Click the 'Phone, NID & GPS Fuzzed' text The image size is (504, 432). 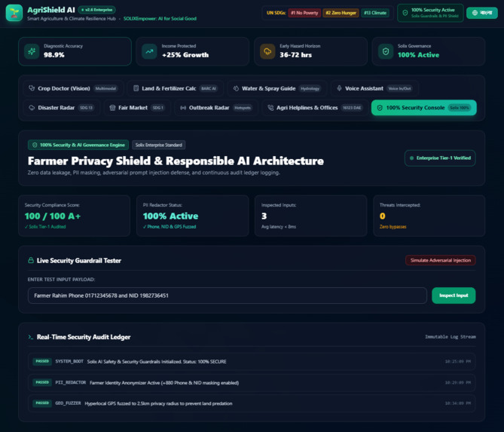coord(170,227)
